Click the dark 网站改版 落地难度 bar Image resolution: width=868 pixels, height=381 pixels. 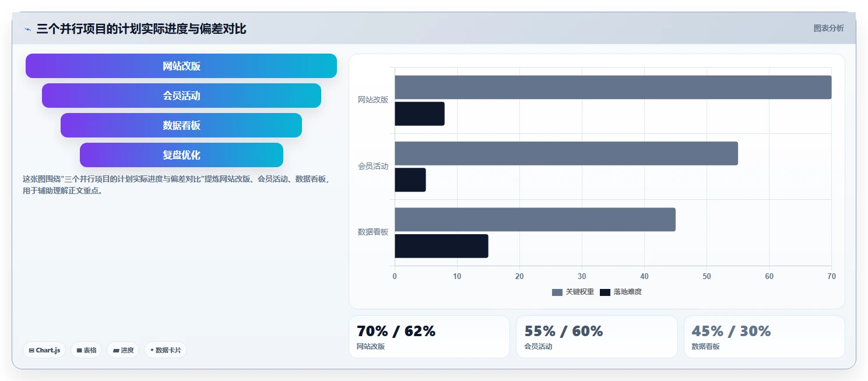[420, 114]
